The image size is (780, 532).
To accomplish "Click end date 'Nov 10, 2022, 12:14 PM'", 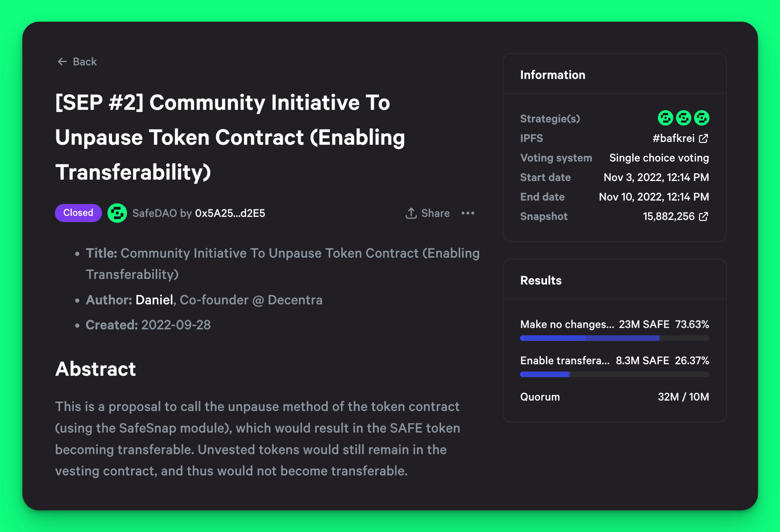I will tap(654, 197).
